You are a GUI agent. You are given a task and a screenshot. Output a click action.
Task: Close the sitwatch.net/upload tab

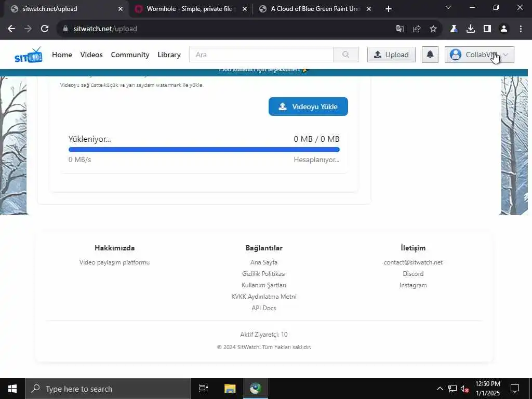(121, 9)
